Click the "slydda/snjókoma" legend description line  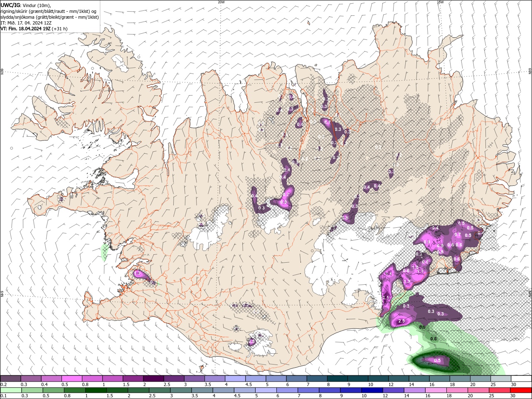tap(49, 17)
